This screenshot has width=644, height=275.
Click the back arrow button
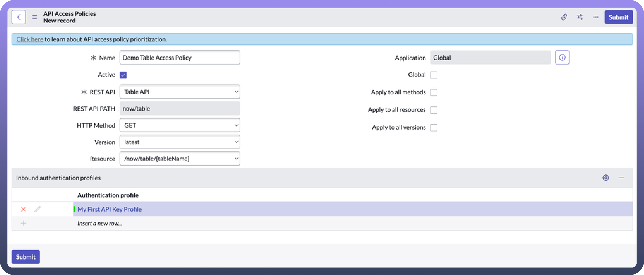pyautogui.click(x=19, y=17)
